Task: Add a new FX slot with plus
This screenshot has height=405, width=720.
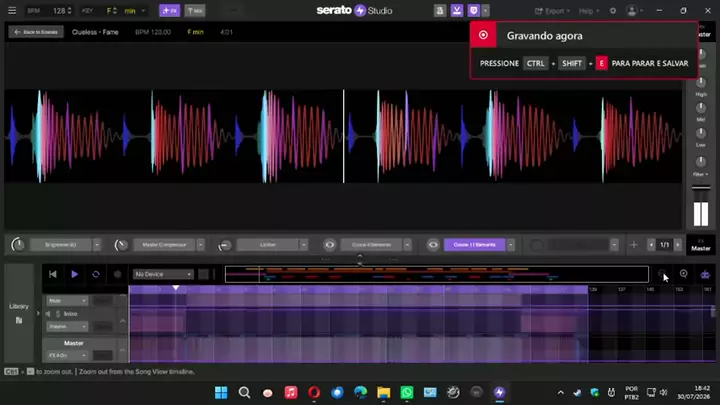Action: (x=634, y=245)
